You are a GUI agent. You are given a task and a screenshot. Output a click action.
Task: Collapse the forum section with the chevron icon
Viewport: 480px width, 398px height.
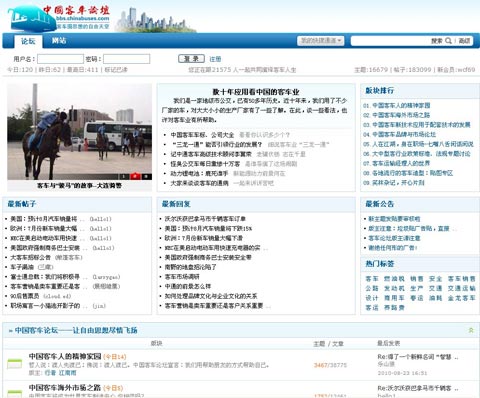click(471, 330)
